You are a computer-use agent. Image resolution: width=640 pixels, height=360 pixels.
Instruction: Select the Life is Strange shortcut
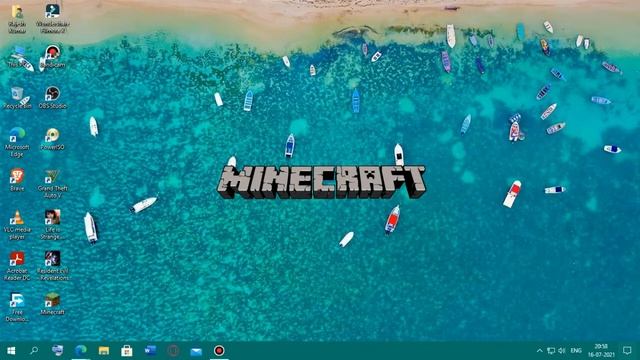[x=53, y=225]
